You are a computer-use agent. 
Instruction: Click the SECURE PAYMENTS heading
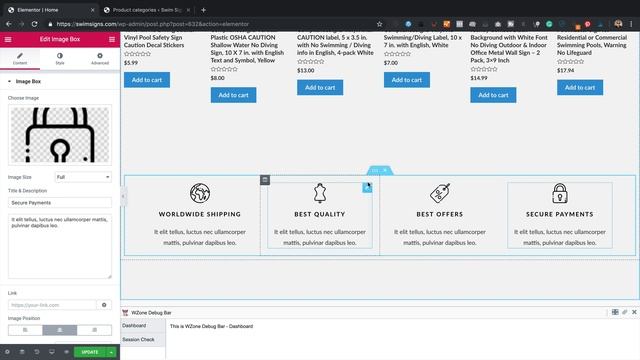[560, 214]
